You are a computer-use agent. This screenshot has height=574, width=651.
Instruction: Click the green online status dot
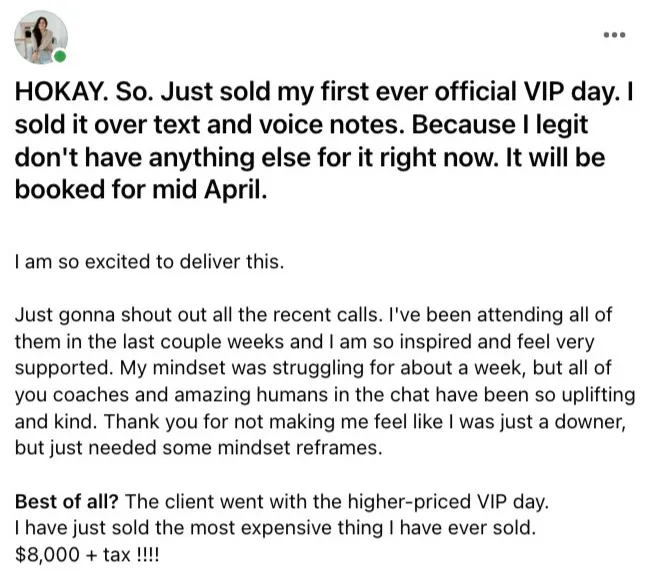60,56
